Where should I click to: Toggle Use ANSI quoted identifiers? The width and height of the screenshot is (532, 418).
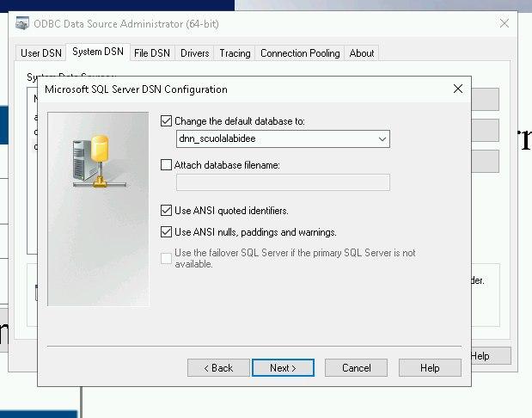click(167, 210)
